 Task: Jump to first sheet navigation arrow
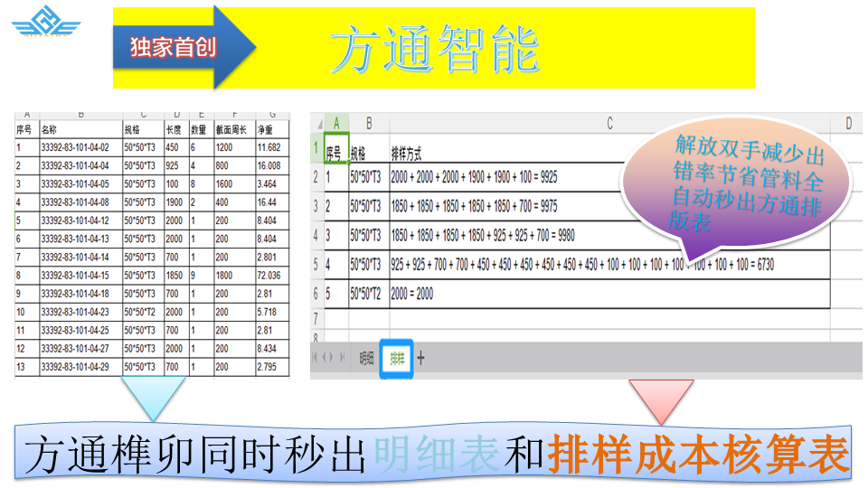pyautogui.click(x=316, y=358)
